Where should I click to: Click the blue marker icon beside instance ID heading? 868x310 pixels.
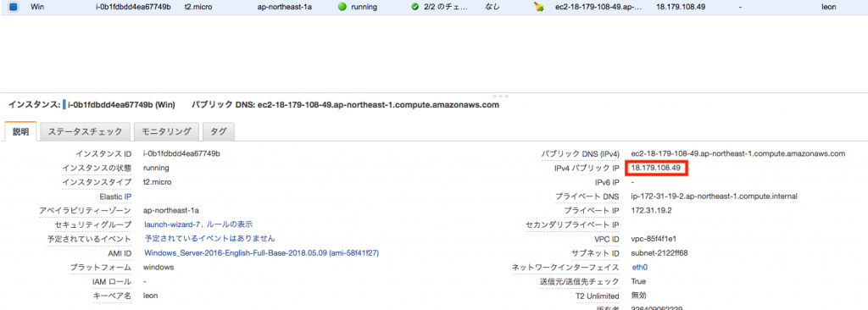pyautogui.click(x=64, y=104)
